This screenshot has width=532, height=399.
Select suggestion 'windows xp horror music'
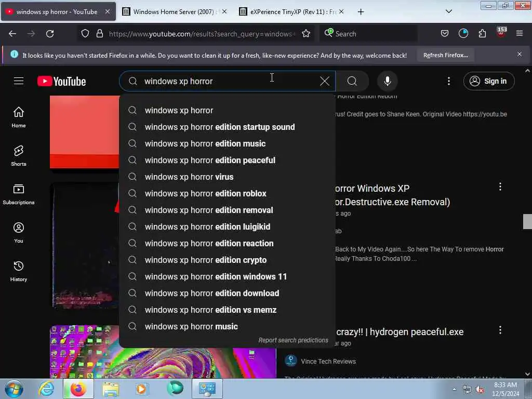click(228, 326)
